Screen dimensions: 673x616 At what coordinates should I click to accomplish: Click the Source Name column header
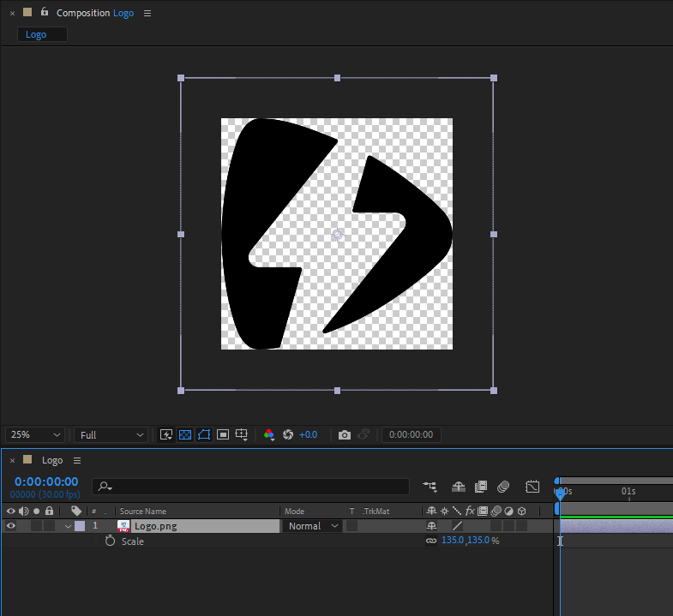(143, 511)
